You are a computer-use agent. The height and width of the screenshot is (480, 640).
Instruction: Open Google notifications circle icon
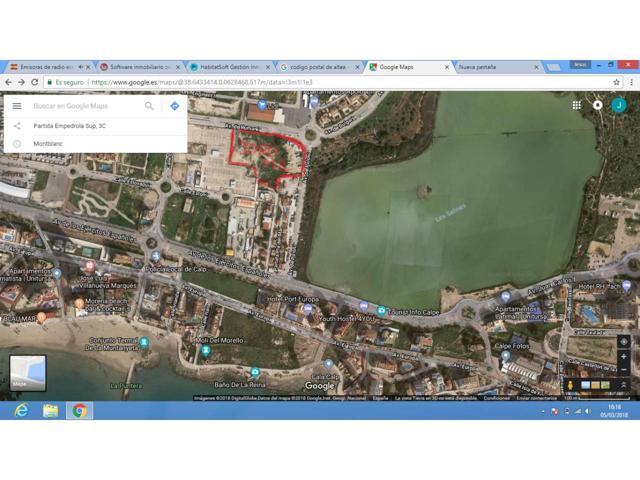click(598, 105)
